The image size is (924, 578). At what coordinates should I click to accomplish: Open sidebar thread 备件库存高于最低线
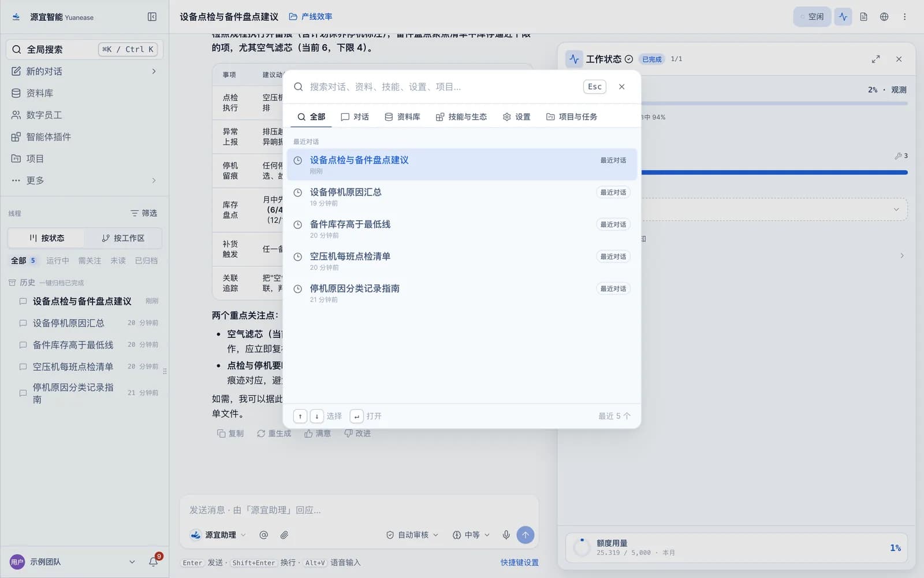(89, 345)
